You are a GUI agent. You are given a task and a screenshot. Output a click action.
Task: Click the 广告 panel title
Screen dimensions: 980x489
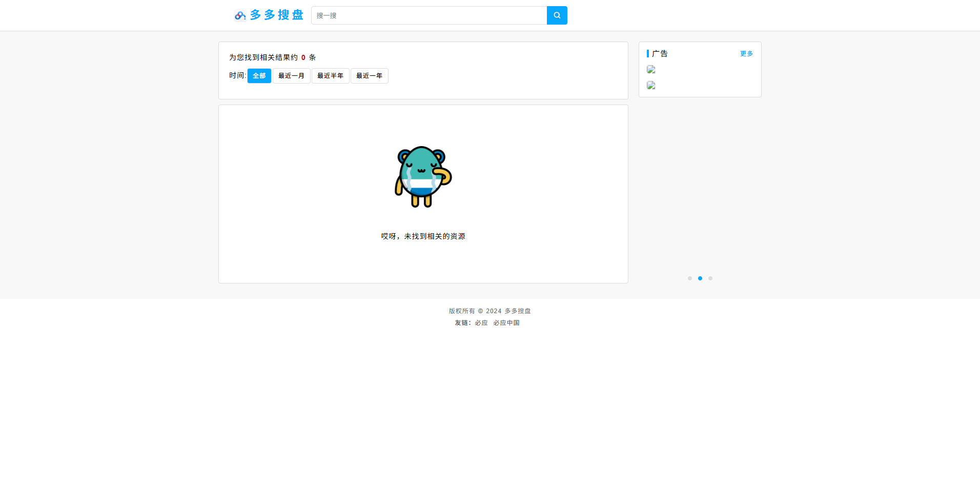[x=660, y=54]
